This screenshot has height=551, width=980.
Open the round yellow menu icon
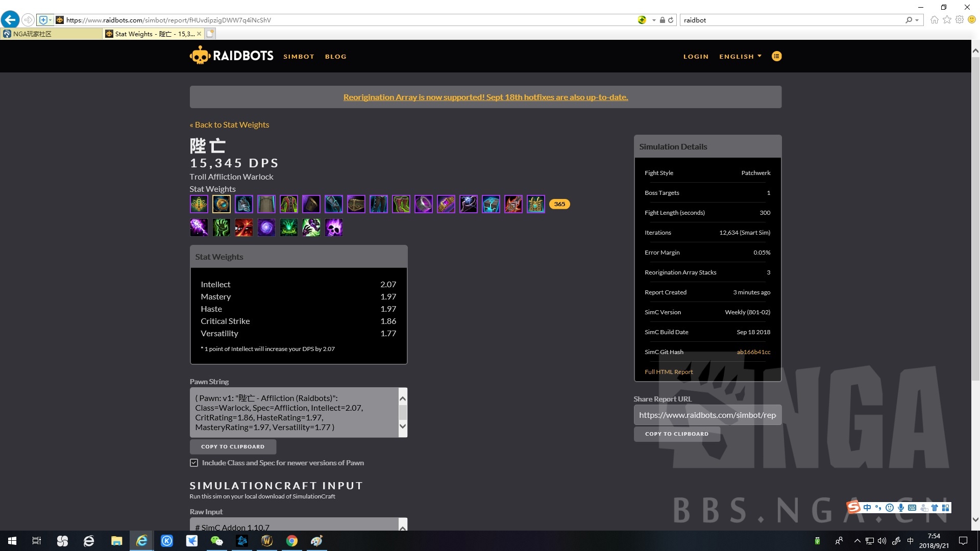[x=776, y=56]
